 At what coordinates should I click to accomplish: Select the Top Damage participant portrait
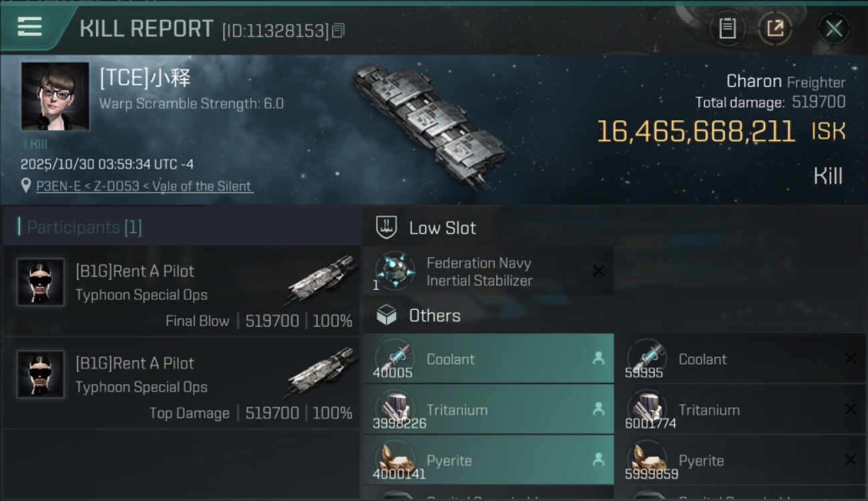click(41, 374)
